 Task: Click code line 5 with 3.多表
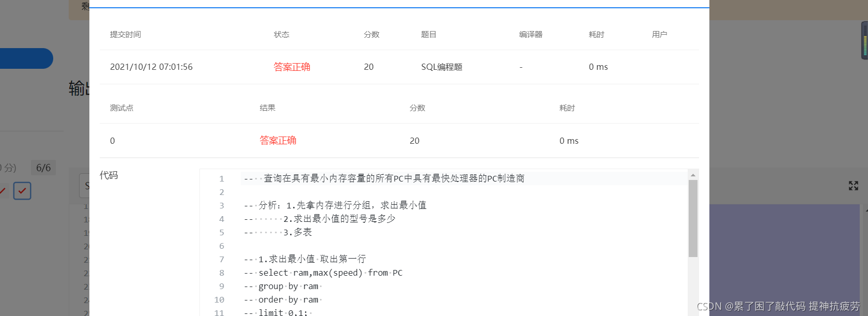[278, 232]
